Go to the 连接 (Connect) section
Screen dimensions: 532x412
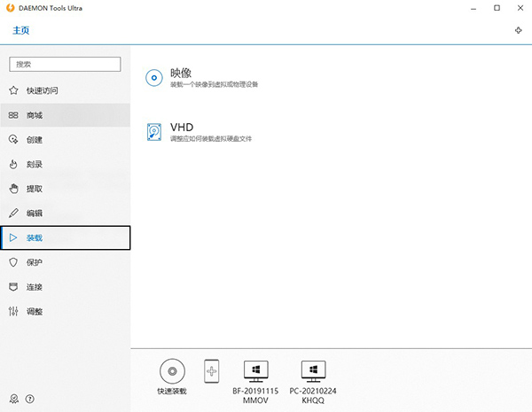[35, 287]
